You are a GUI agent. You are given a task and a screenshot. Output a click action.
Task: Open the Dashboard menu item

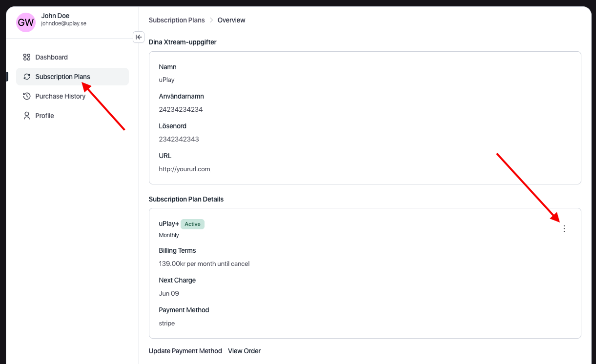72,57
